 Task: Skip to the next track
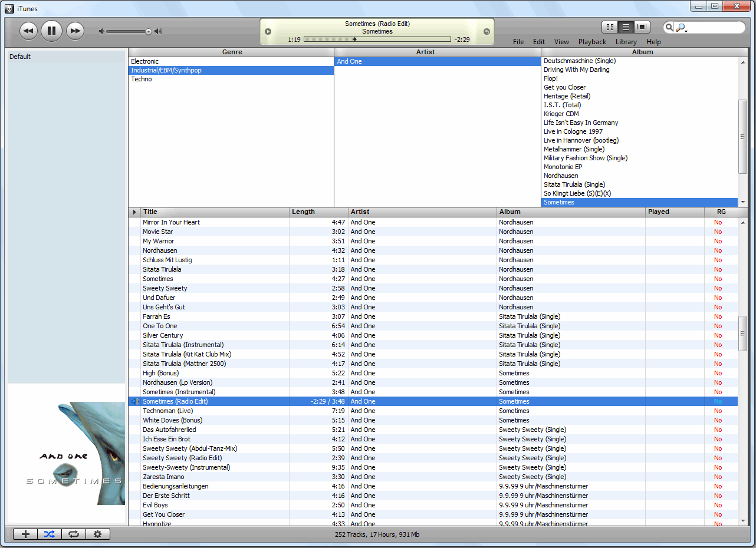tap(75, 31)
